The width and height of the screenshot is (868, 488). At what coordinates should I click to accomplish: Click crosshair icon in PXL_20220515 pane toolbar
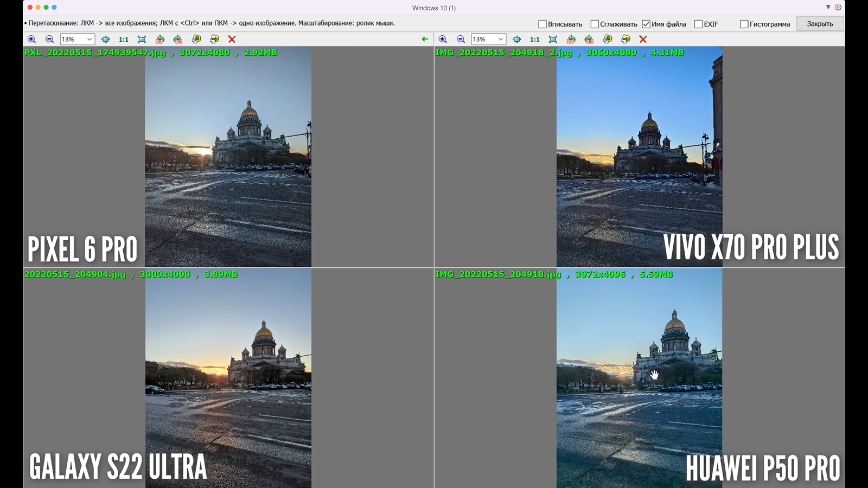point(105,39)
